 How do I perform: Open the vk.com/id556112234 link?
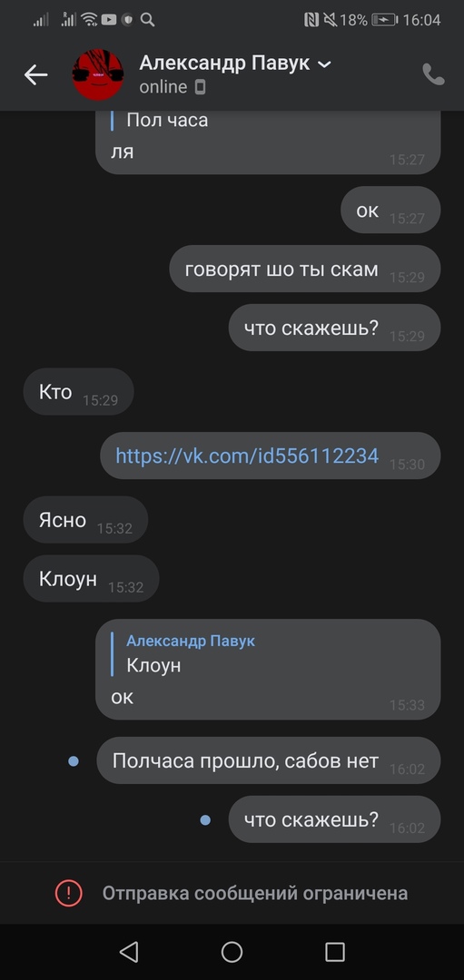click(x=247, y=456)
